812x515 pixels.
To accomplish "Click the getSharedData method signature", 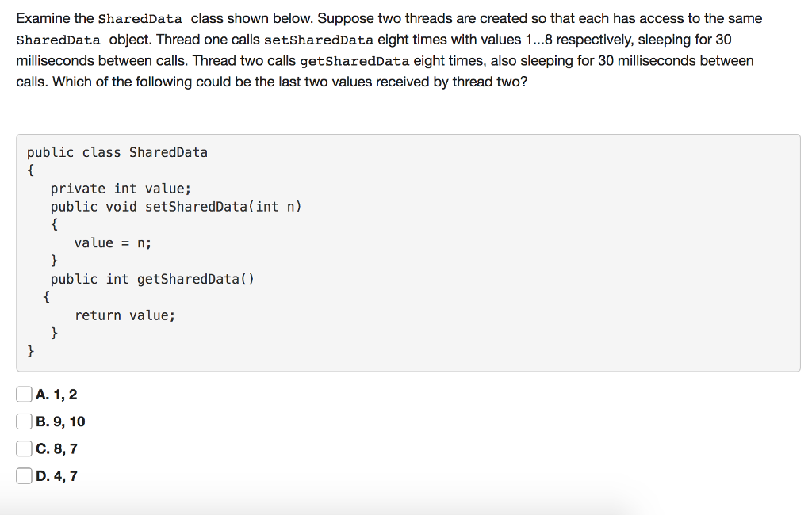I will 152,278.
